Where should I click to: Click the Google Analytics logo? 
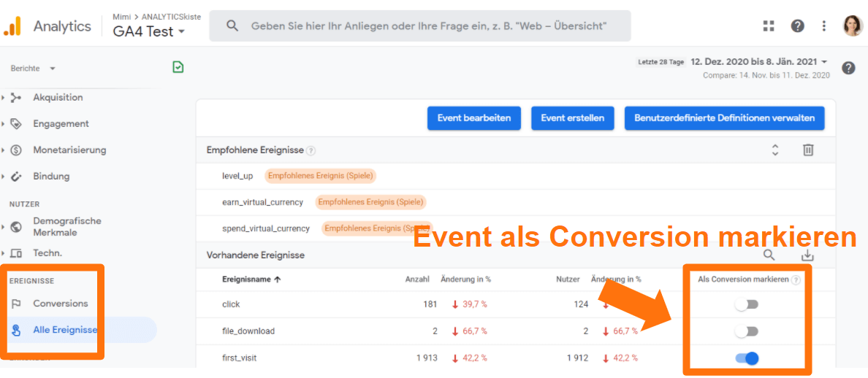click(12, 26)
